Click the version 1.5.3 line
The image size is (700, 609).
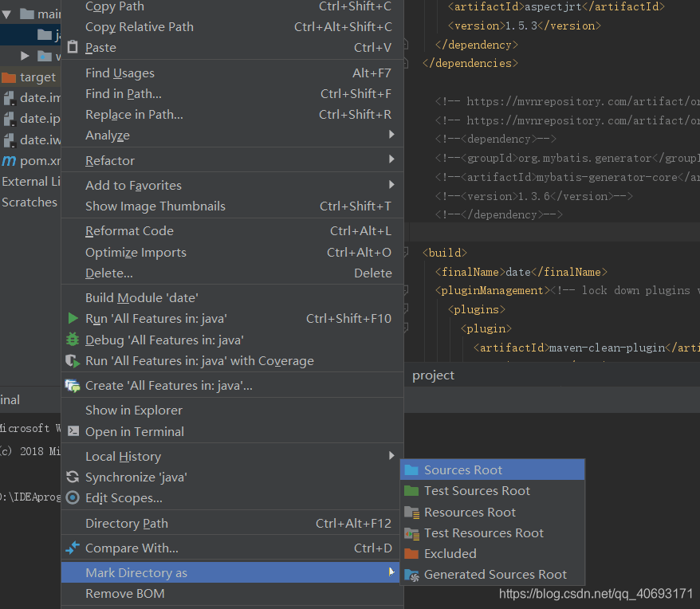pyautogui.click(x=524, y=26)
